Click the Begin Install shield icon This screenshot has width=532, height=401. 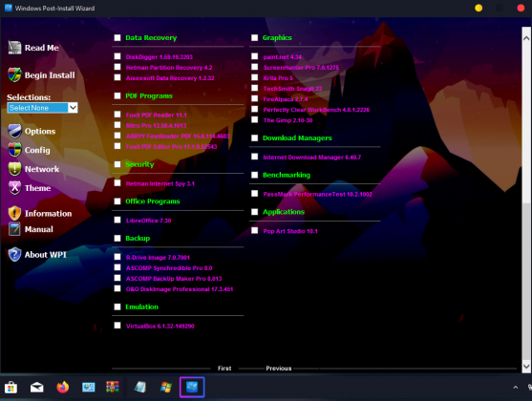click(14, 75)
